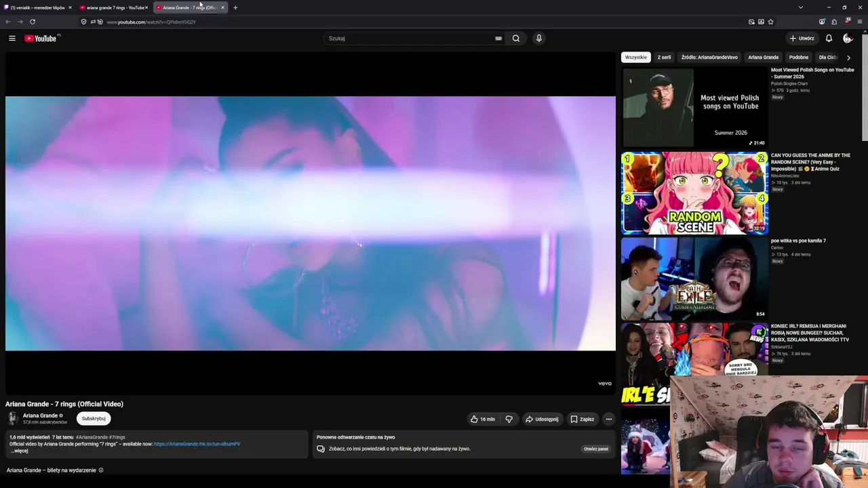Viewport: 868px width, 488px height.
Task: Open the Ariana Grande channel name
Action: 40,415
